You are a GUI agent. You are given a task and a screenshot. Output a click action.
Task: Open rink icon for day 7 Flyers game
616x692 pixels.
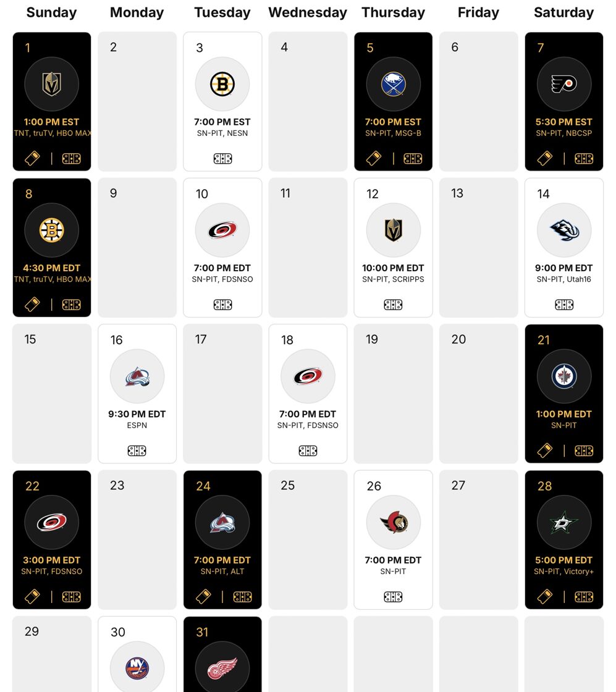point(584,159)
